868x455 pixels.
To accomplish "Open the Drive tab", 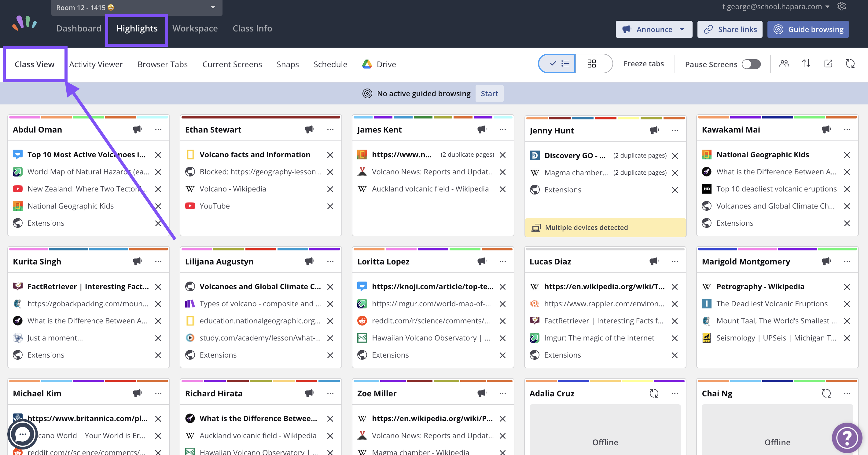I will (x=379, y=64).
